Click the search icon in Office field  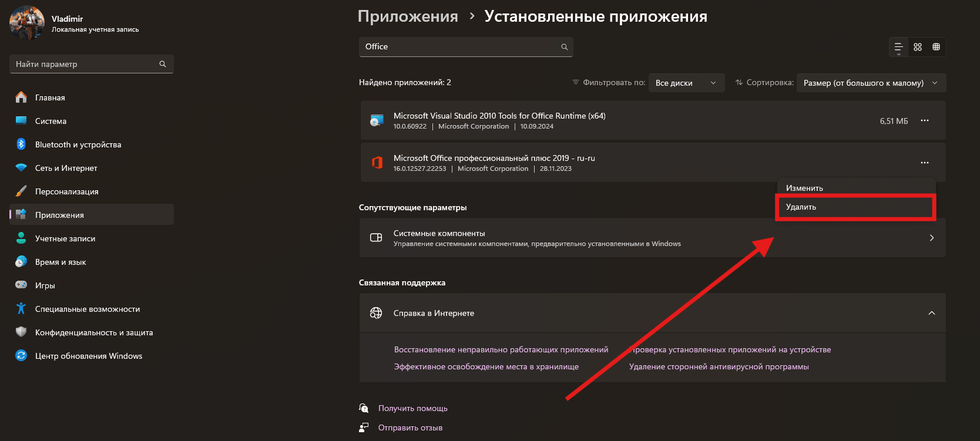click(x=565, y=47)
